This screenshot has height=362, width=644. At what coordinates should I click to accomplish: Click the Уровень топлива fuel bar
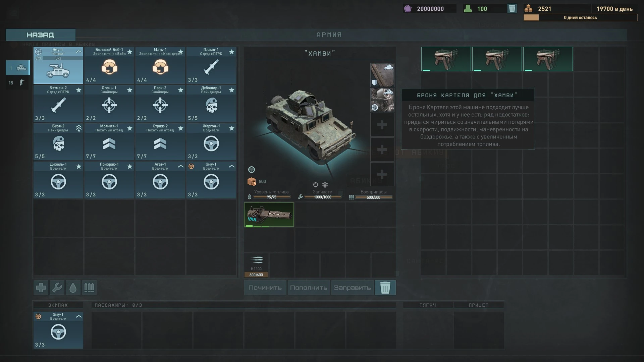[271, 197]
